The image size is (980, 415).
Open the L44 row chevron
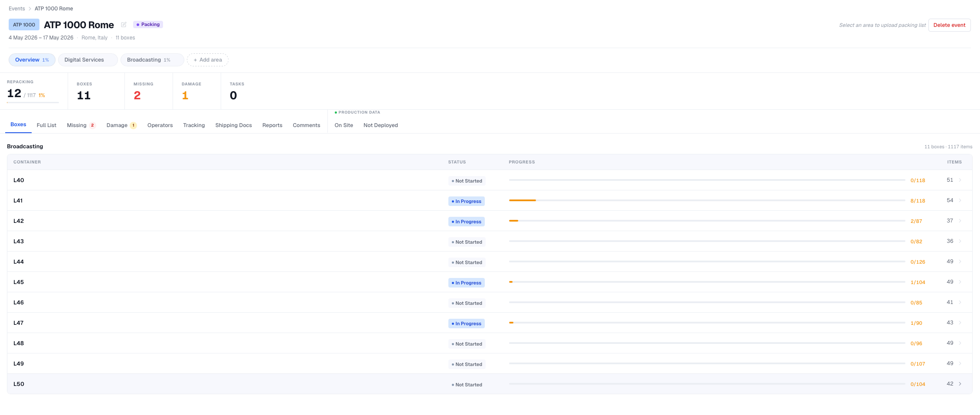960,261
